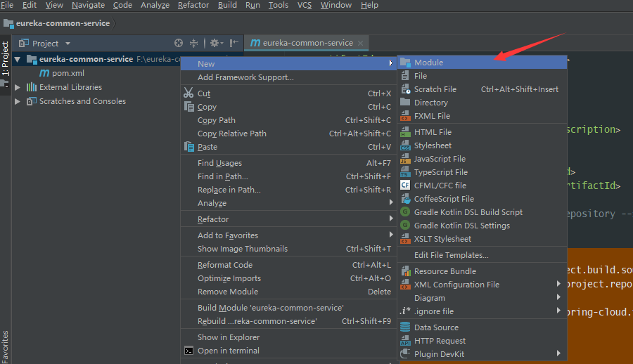The width and height of the screenshot is (633, 364).
Task: Click the Data Source database icon
Action: coord(405,327)
